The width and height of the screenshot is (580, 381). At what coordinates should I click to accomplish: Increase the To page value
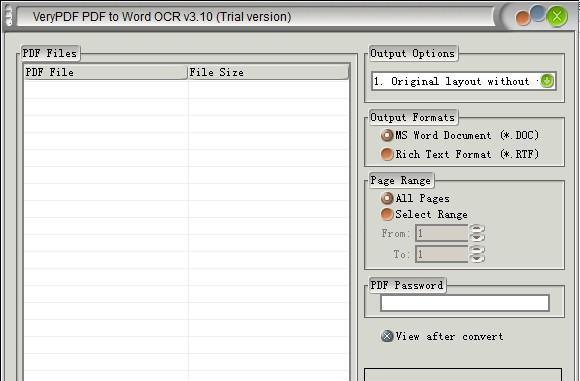[x=477, y=250]
